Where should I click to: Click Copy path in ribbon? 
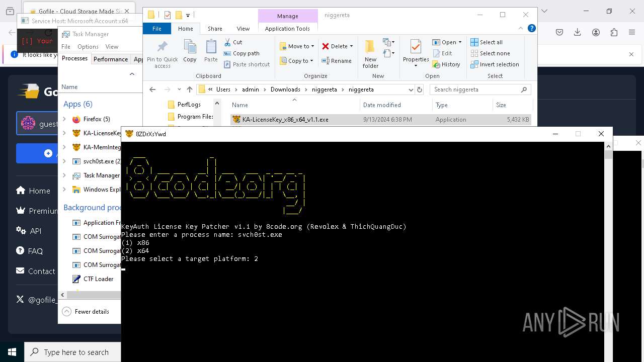coord(242,53)
